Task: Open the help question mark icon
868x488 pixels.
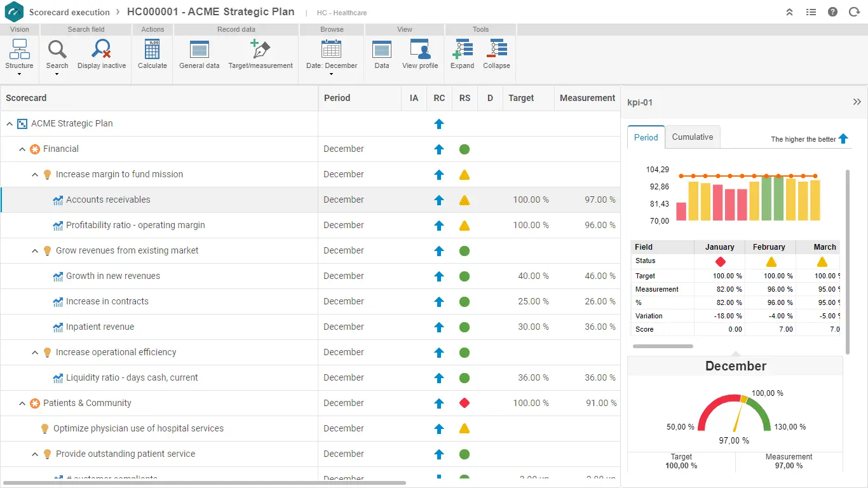Action: 832,12
